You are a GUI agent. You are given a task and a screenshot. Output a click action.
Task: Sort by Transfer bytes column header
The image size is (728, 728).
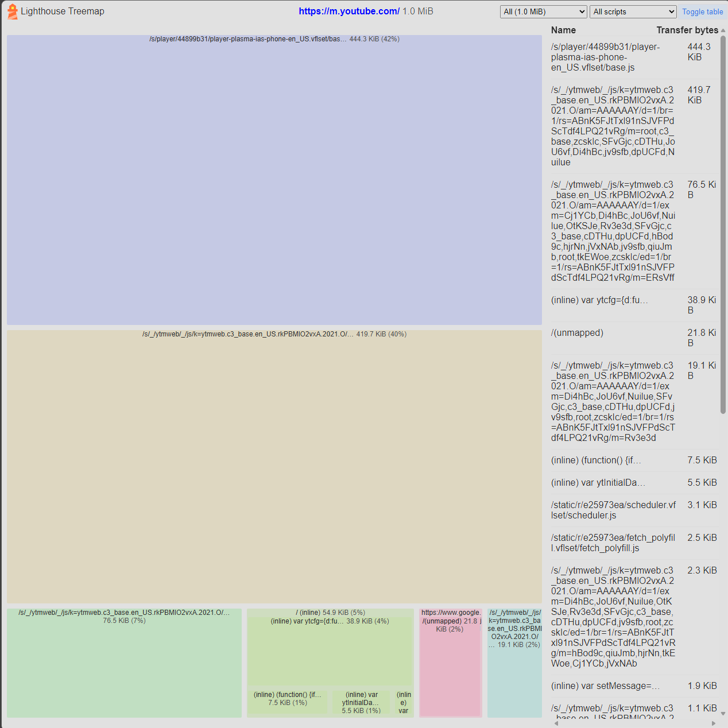click(x=687, y=30)
